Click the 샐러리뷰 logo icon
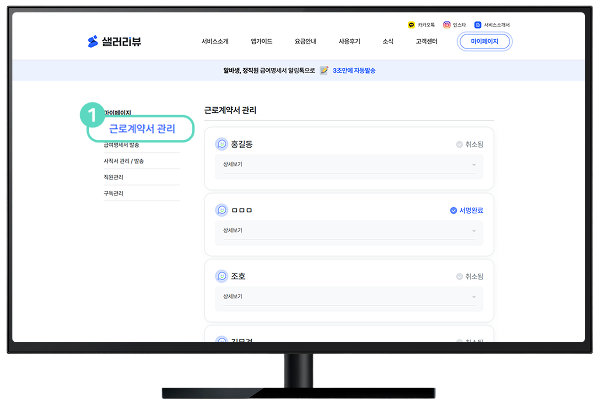 coord(93,41)
